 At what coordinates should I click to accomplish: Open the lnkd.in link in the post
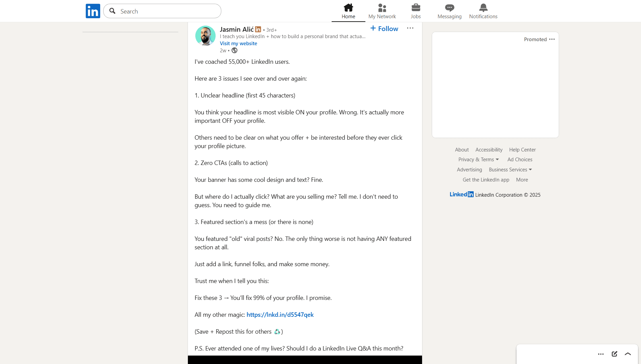coord(280,314)
